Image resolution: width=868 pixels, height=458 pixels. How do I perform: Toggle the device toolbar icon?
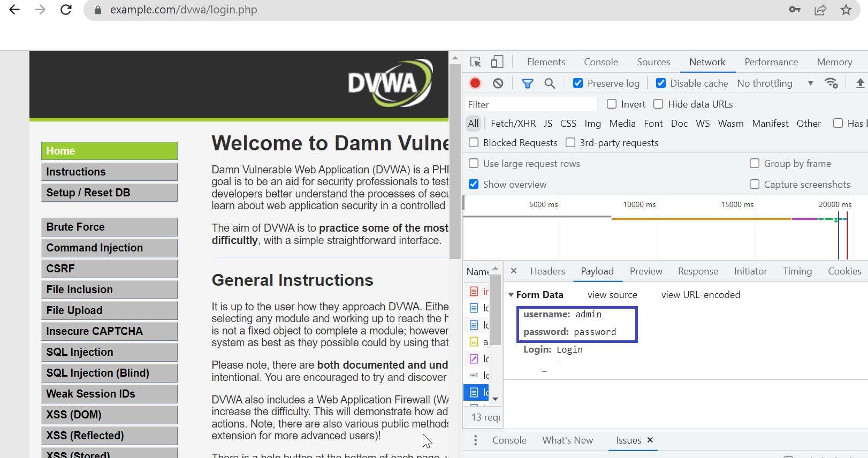[497, 62]
